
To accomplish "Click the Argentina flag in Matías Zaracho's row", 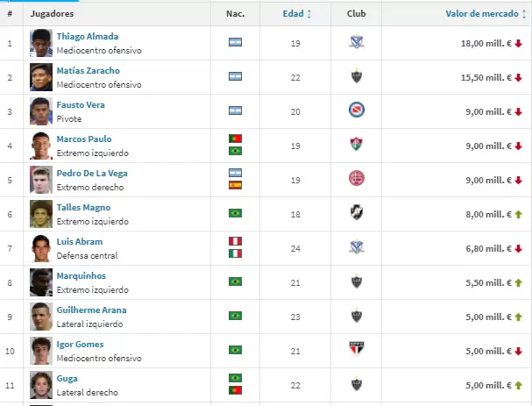I will pos(235,77).
